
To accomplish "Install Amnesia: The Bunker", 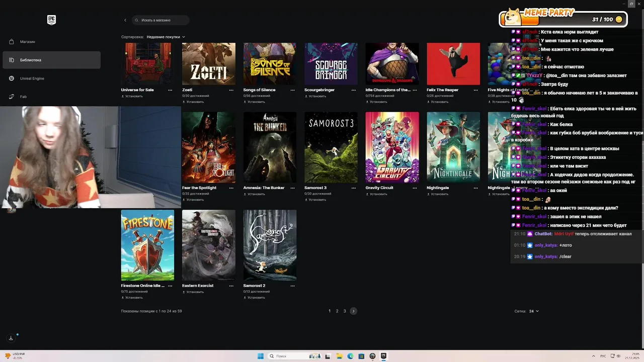I will point(254,194).
